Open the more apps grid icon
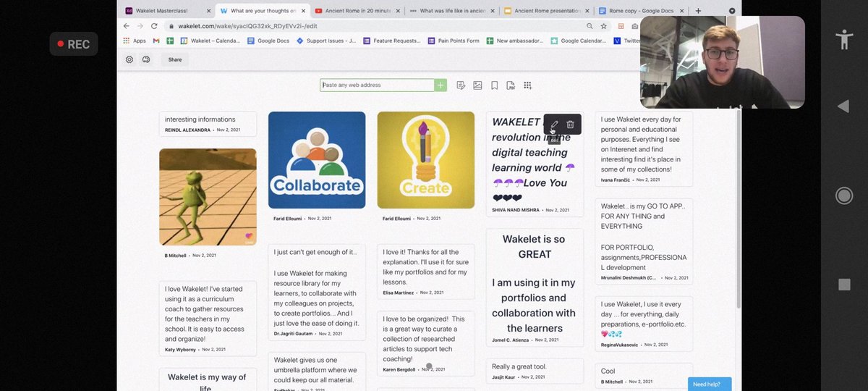 tap(528, 85)
